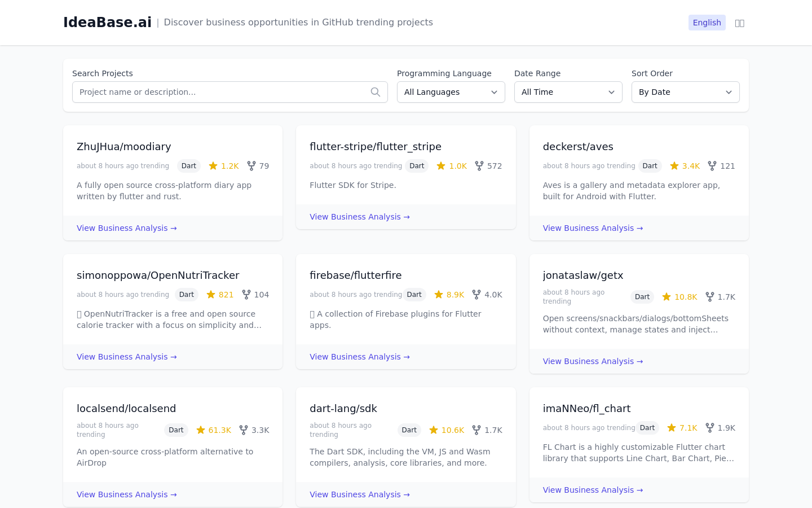Click star icon on OpenNutriTracker card
The height and width of the screenshot is (508, 812).
(x=211, y=295)
